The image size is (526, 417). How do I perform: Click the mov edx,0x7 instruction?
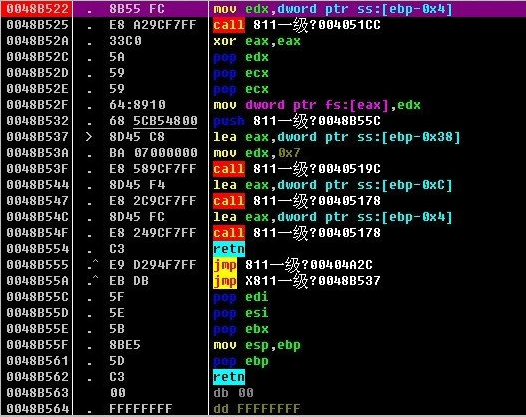256,153
